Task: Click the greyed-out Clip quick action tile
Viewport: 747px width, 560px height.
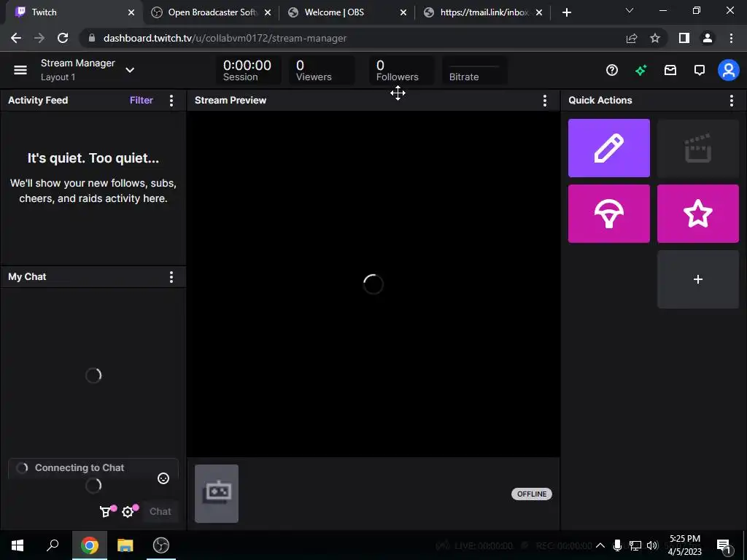Action: tap(698, 148)
